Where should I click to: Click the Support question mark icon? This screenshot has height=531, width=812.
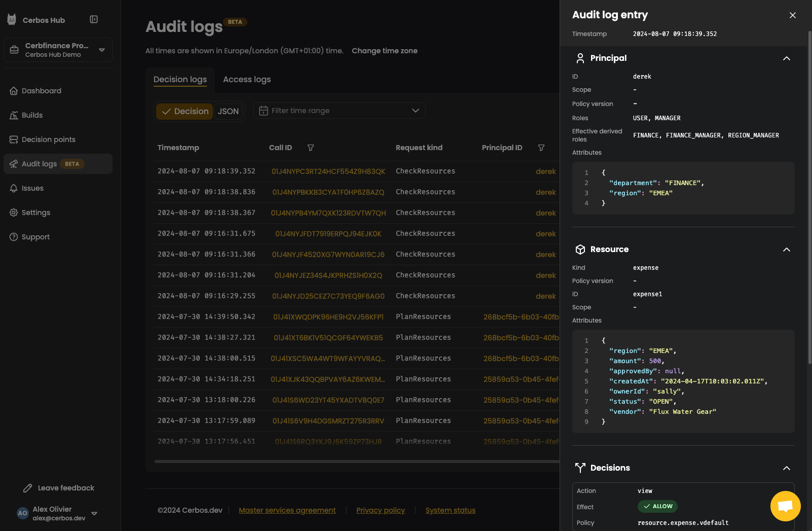14,237
